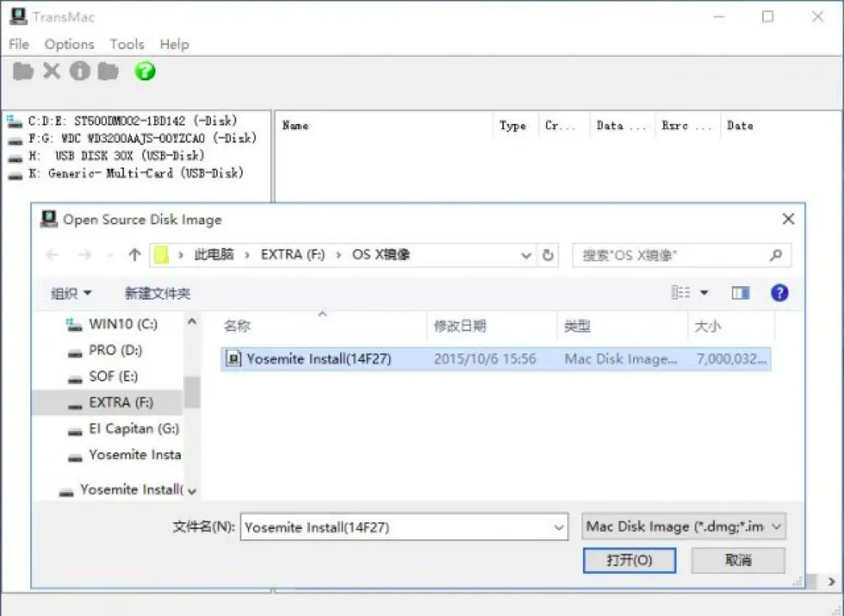844x616 pixels.
Task: Toggle the preview pane icon
Action: (741, 293)
